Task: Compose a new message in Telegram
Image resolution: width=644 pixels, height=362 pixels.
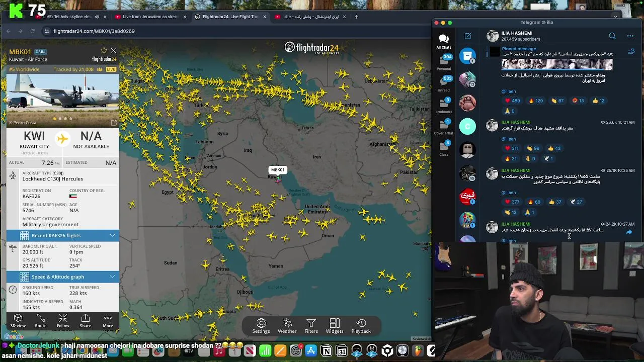Action: 468,36
